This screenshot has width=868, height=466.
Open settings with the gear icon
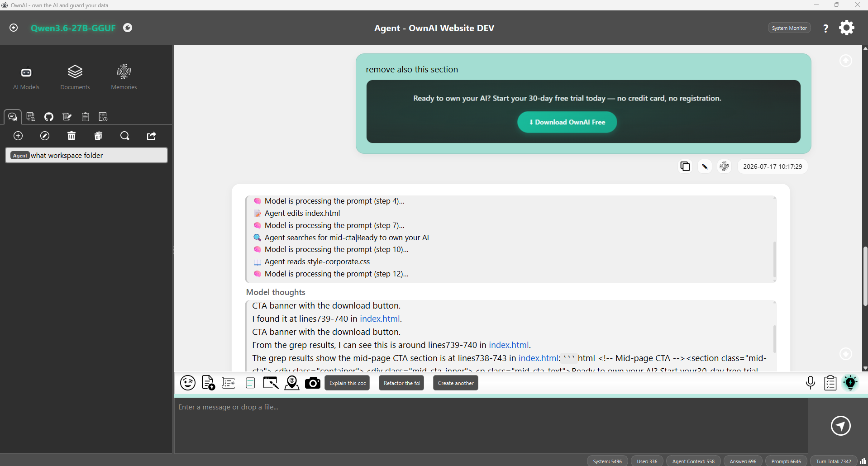[x=847, y=28]
